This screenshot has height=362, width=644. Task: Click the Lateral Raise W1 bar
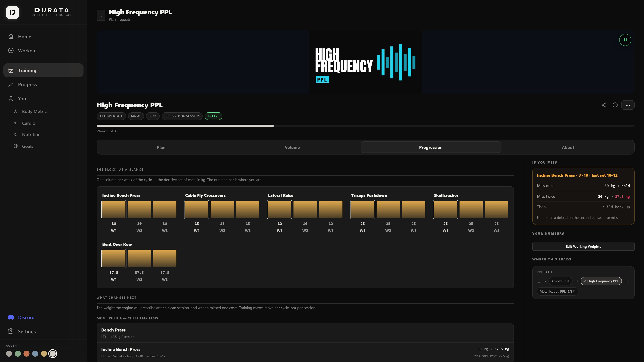[280, 210]
